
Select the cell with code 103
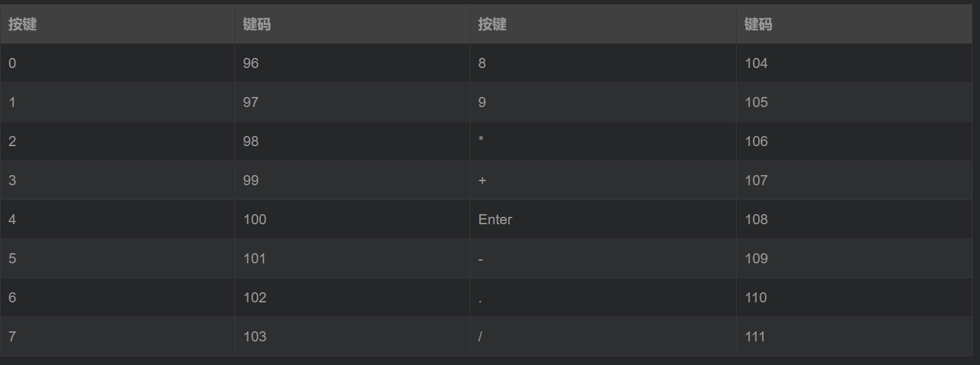[x=353, y=337]
